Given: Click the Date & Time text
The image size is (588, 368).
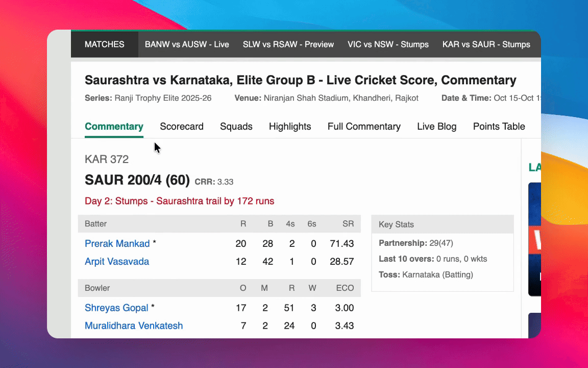Looking at the screenshot, I should (x=491, y=98).
